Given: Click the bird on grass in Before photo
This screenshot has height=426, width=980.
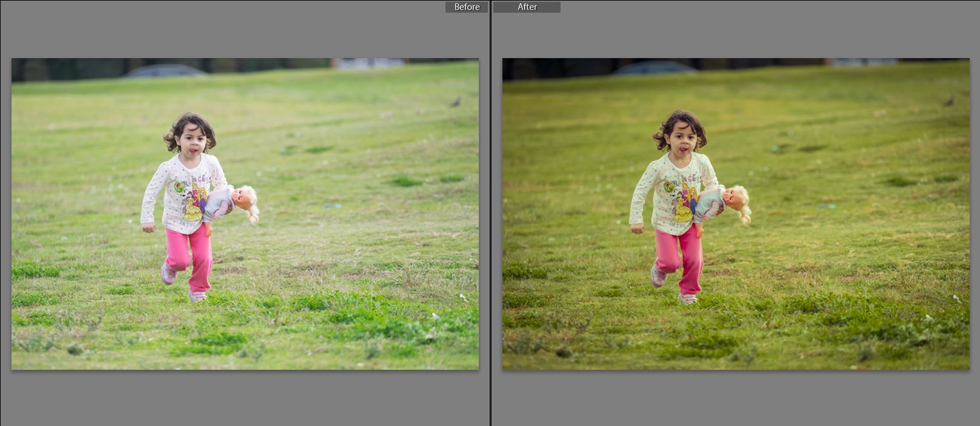Looking at the screenshot, I should click(x=455, y=102).
